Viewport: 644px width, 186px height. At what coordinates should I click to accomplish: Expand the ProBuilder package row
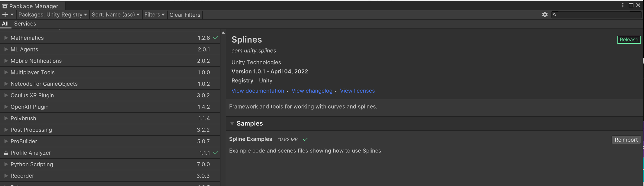(6, 141)
